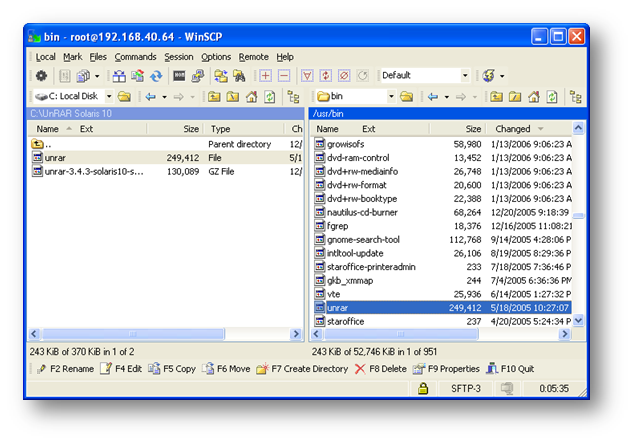This screenshot has height=443, width=633.
Task: Click local Root Directory folder icon
Action: 233,97
